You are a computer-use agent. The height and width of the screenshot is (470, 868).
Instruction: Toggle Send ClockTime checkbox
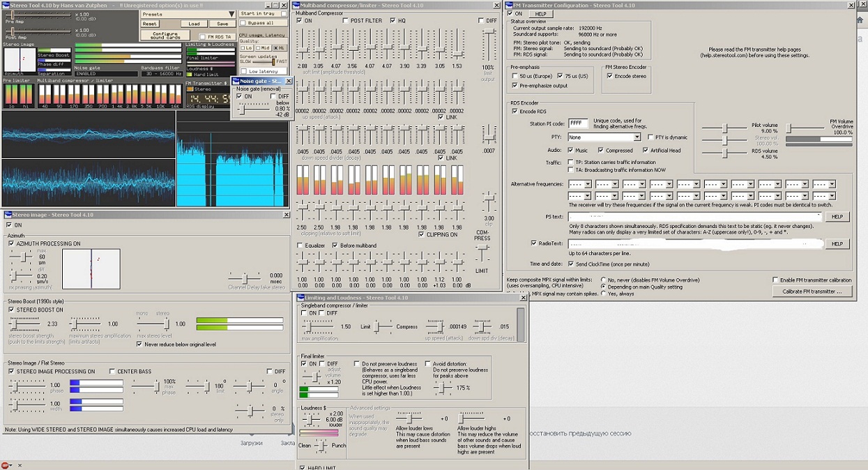tap(571, 264)
